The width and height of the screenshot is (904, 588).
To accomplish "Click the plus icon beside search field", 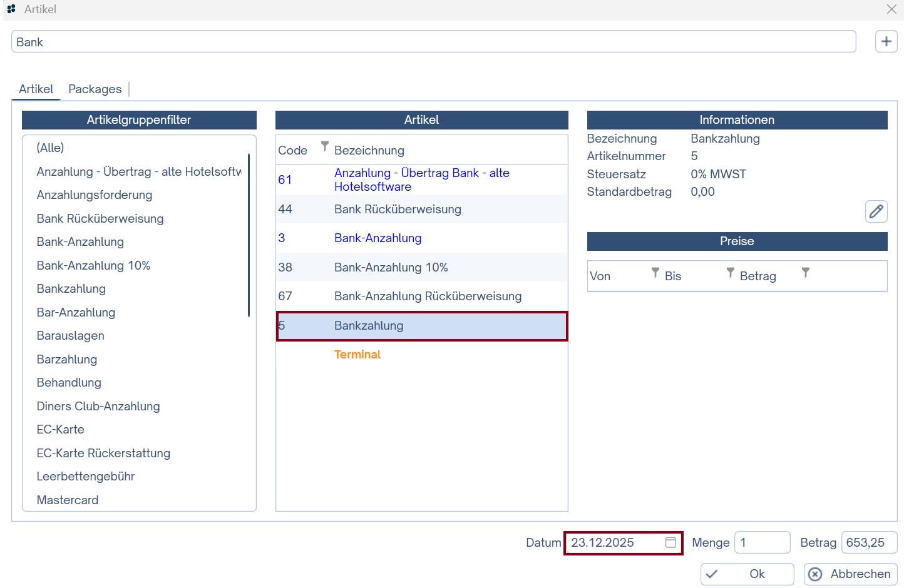I will click(886, 42).
